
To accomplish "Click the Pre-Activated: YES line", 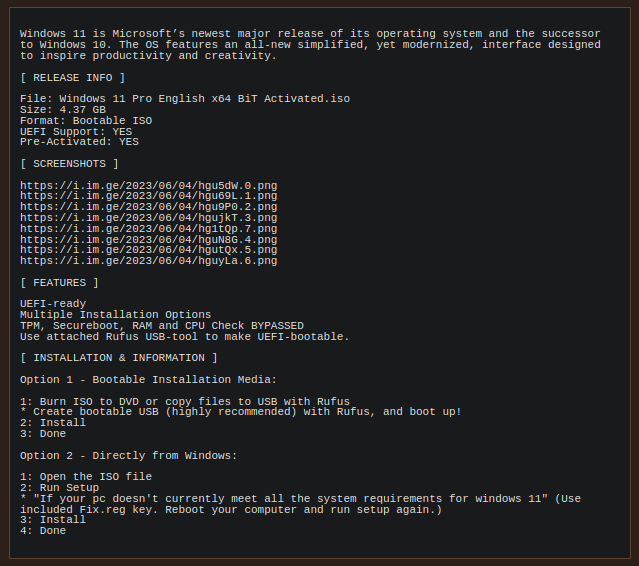I will (x=79, y=142).
